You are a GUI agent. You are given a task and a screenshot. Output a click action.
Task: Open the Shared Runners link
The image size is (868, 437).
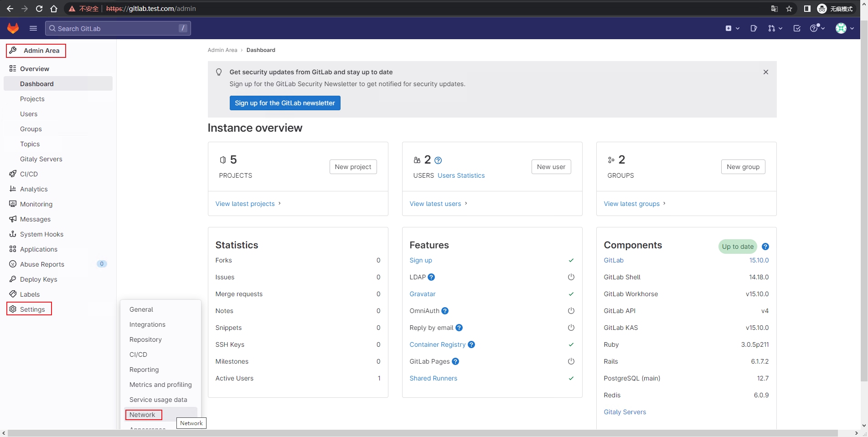click(x=433, y=378)
